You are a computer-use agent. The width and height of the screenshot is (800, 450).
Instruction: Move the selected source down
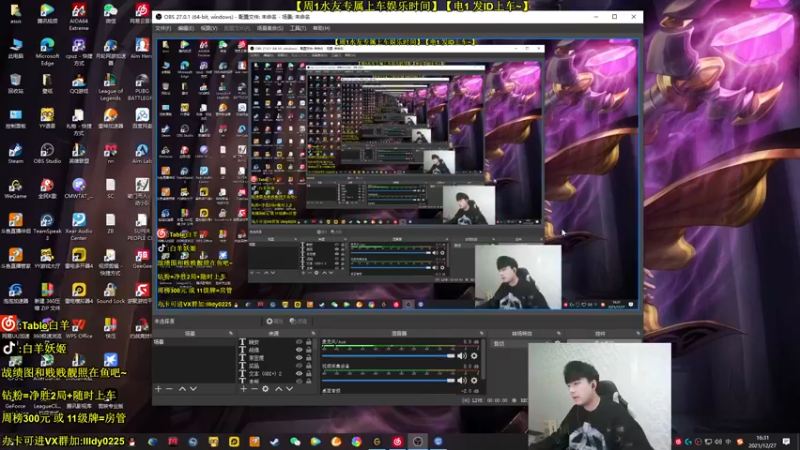289,389
